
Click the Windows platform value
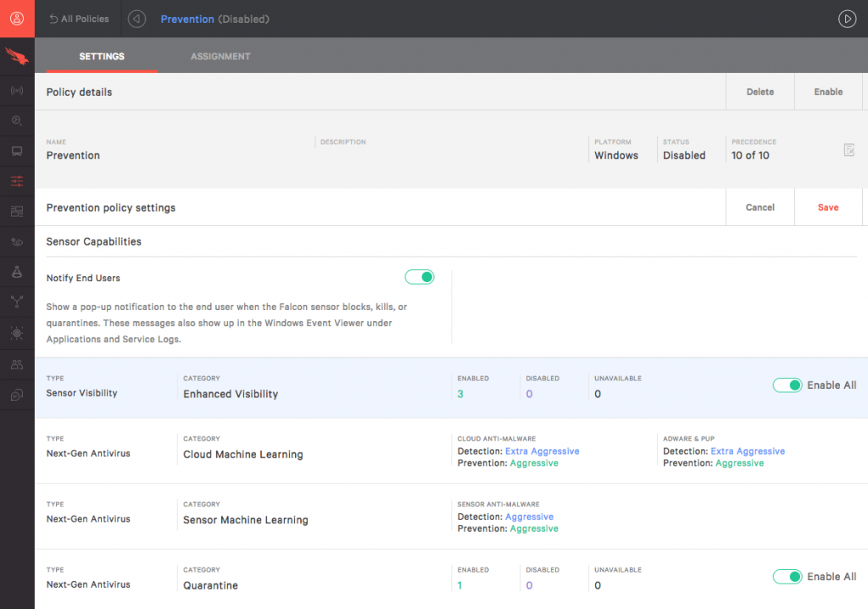coord(616,156)
